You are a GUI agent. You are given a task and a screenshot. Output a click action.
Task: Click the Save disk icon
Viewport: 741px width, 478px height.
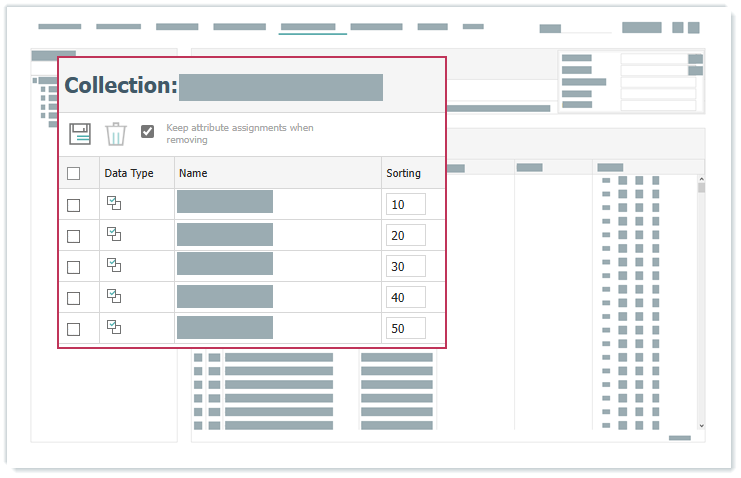80,134
